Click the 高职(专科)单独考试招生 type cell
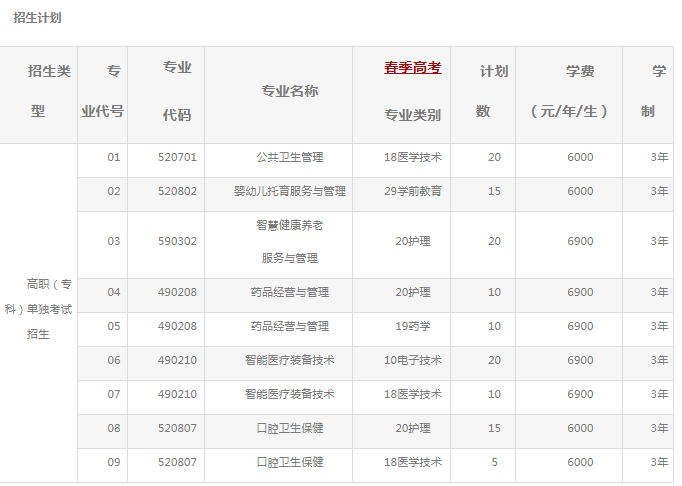The height and width of the screenshot is (486, 682). 49,309
